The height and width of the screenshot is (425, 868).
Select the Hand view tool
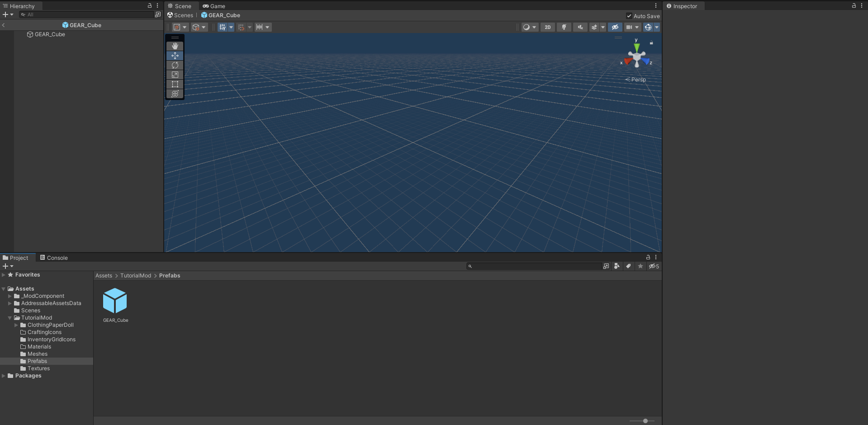(x=175, y=46)
